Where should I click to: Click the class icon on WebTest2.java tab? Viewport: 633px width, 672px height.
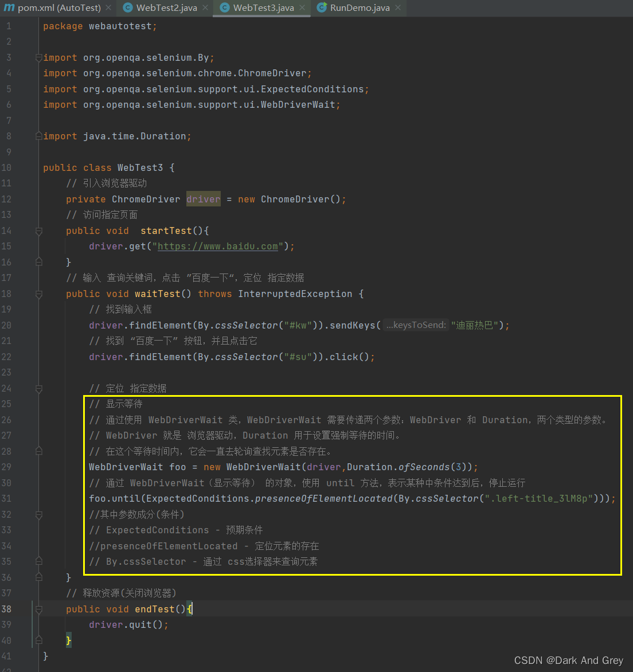(128, 7)
